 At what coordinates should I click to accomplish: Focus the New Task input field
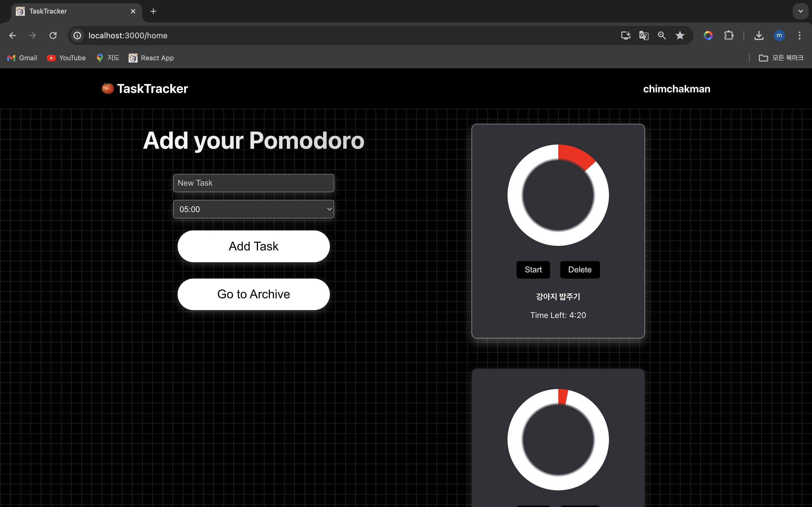pos(254,183)
